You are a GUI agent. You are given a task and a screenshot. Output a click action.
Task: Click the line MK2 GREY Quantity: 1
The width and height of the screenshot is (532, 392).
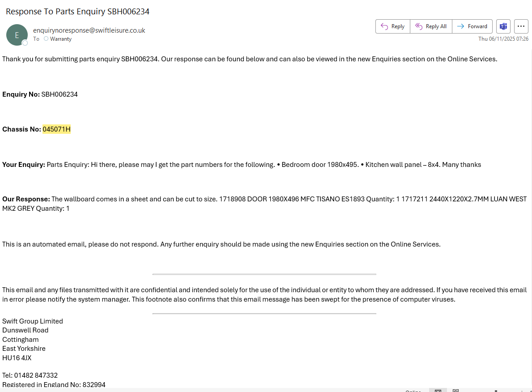point(36,209)
